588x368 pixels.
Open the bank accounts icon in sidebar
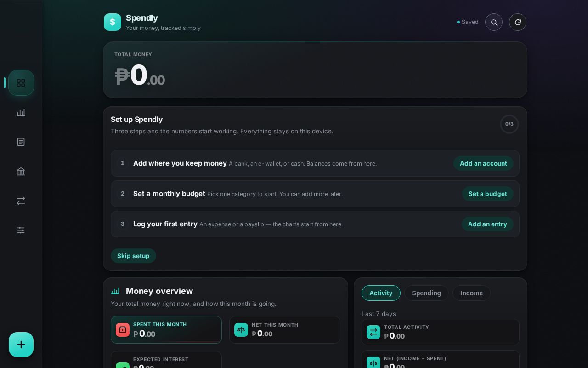coord(21,171)
